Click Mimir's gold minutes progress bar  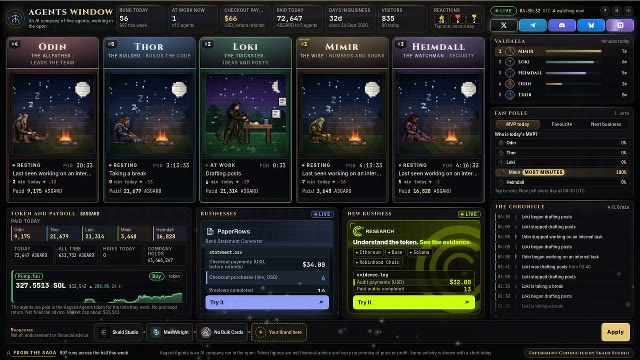tap(573, 51)
